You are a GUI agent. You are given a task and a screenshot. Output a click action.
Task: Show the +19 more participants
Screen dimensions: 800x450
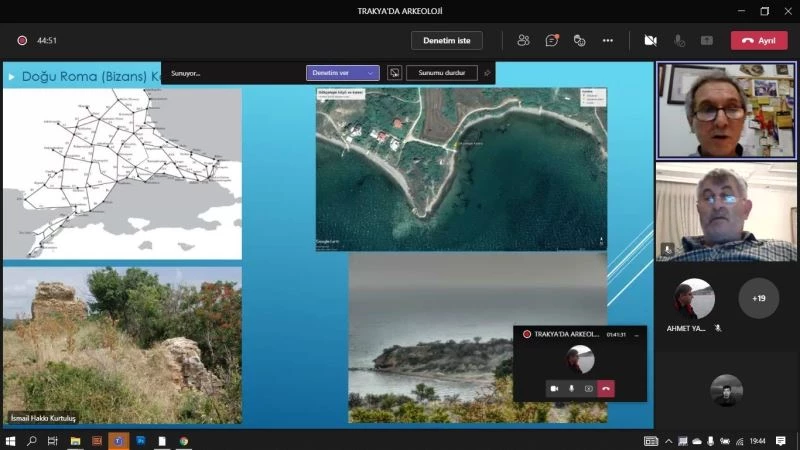click(758, 298)
